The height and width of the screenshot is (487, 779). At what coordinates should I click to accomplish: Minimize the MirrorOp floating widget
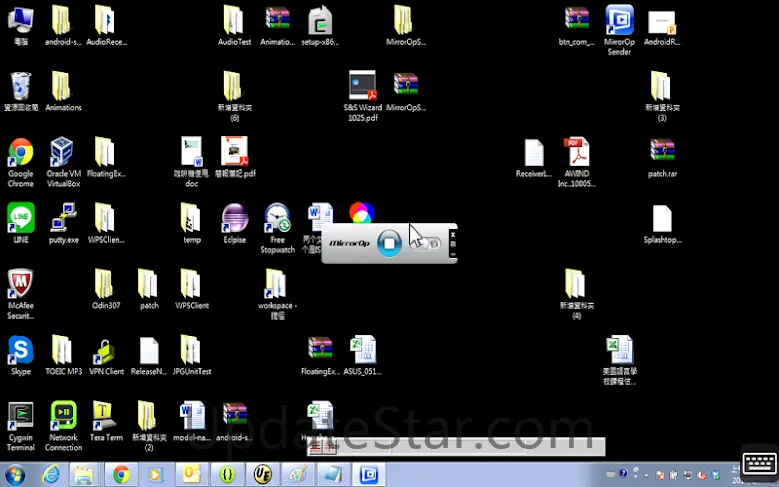click(453, 254)
